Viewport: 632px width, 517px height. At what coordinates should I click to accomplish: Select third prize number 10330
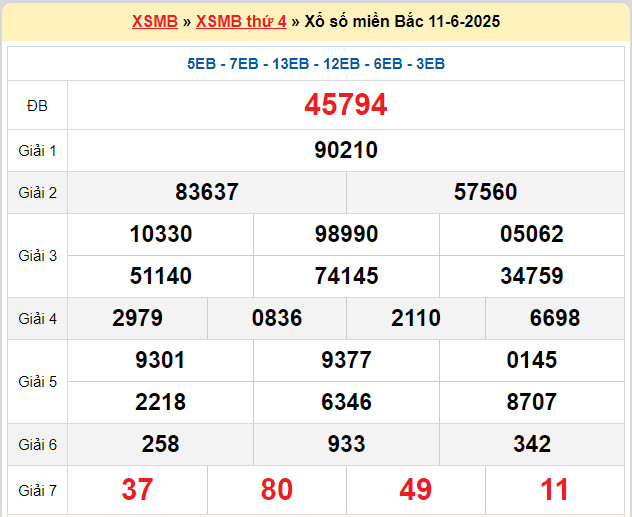click(x=161, y=234)
